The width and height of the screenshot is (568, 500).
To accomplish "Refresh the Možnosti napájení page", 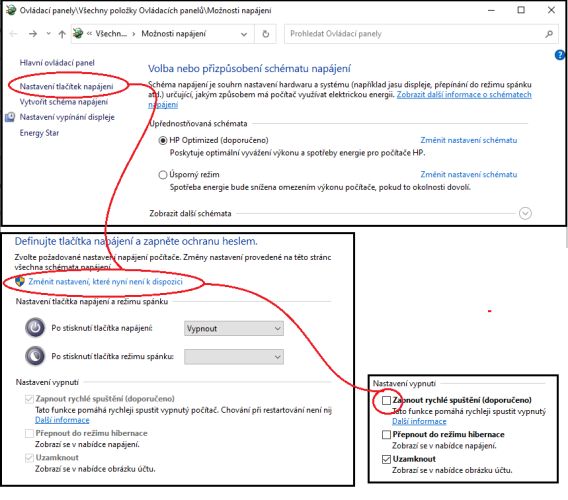I will [x=266, y=34].
